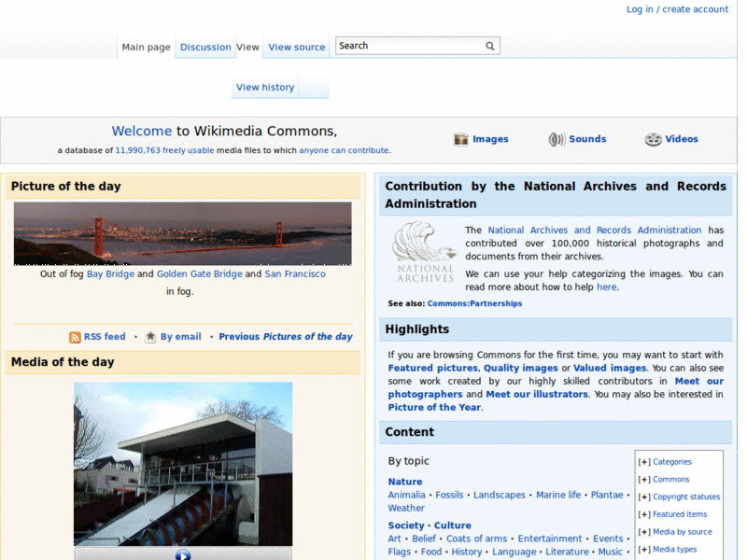Open the Events link
The height and width of the screenshot is (560, 747).
point(608,539)
